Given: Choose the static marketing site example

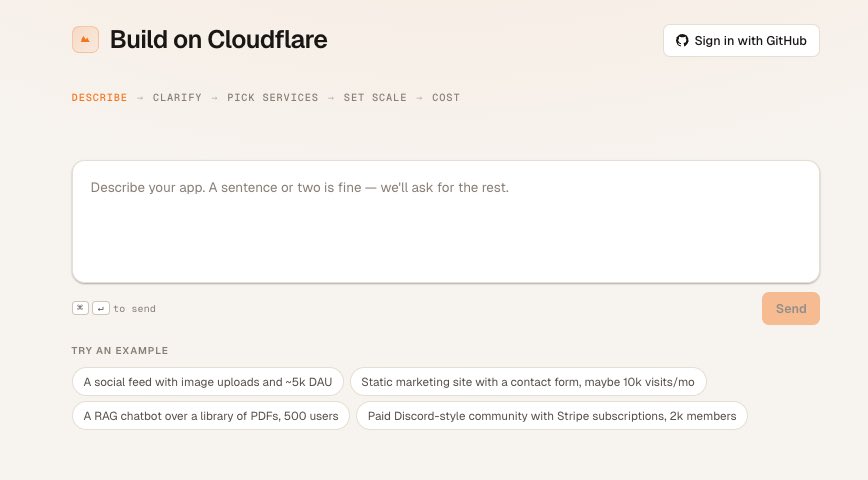Looking at the screenshot, I should (x=528, y=382).
